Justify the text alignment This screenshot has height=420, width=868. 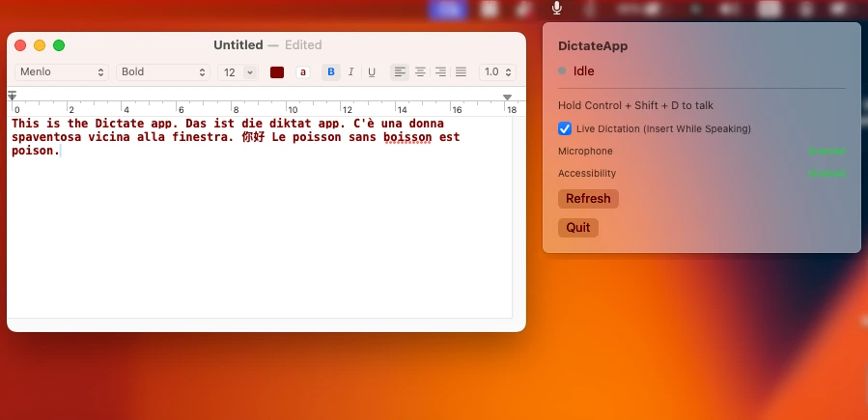point(461,72)
